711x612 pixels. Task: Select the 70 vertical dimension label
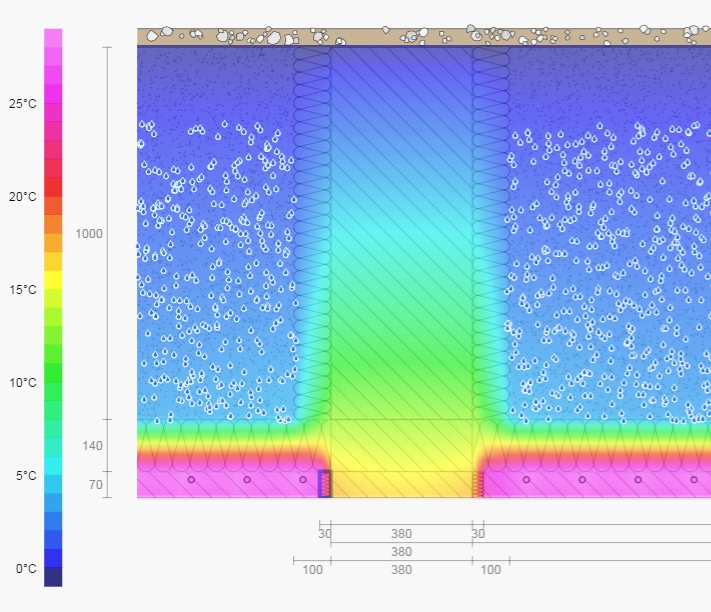click(96, 485)
